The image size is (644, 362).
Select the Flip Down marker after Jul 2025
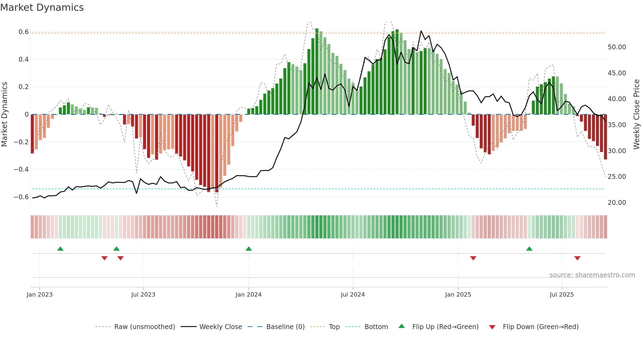click(577, 258)
